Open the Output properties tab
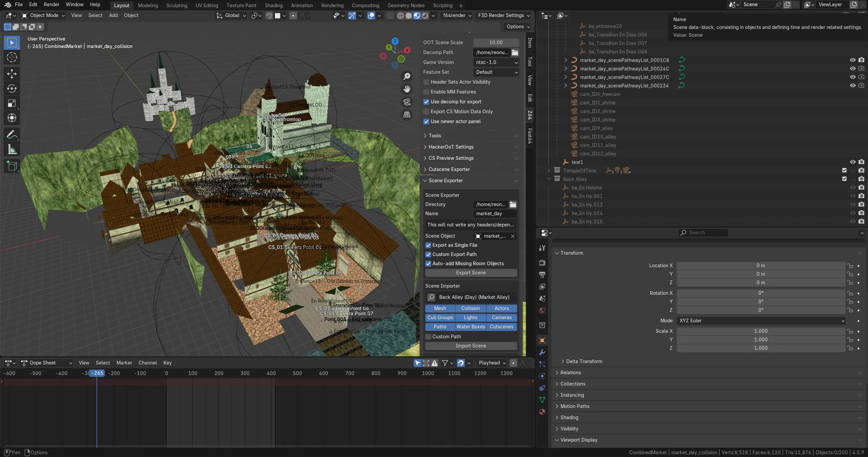 (x=542, y=274)
